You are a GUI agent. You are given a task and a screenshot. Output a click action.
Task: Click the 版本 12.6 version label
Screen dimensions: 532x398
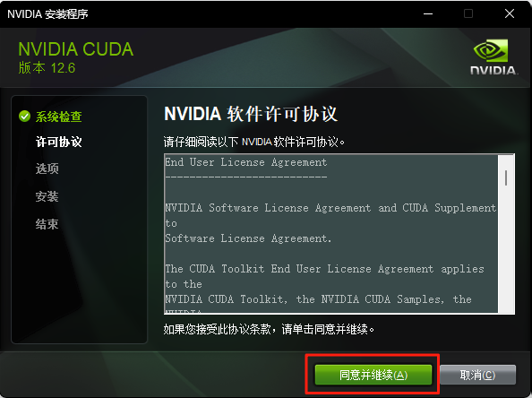47,68
